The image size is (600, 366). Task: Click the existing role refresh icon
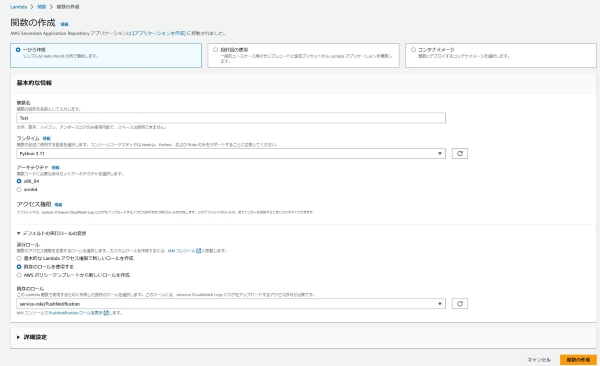(460, 304)
